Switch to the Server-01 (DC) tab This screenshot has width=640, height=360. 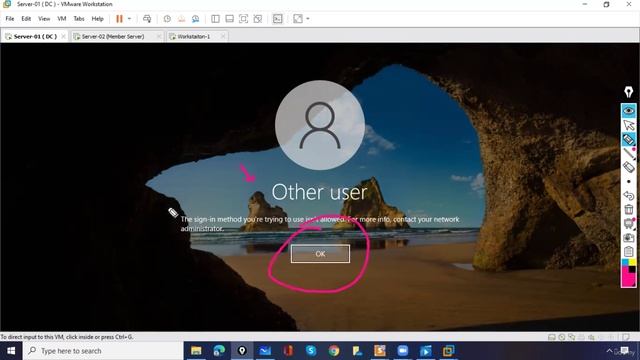click(35, 36)
